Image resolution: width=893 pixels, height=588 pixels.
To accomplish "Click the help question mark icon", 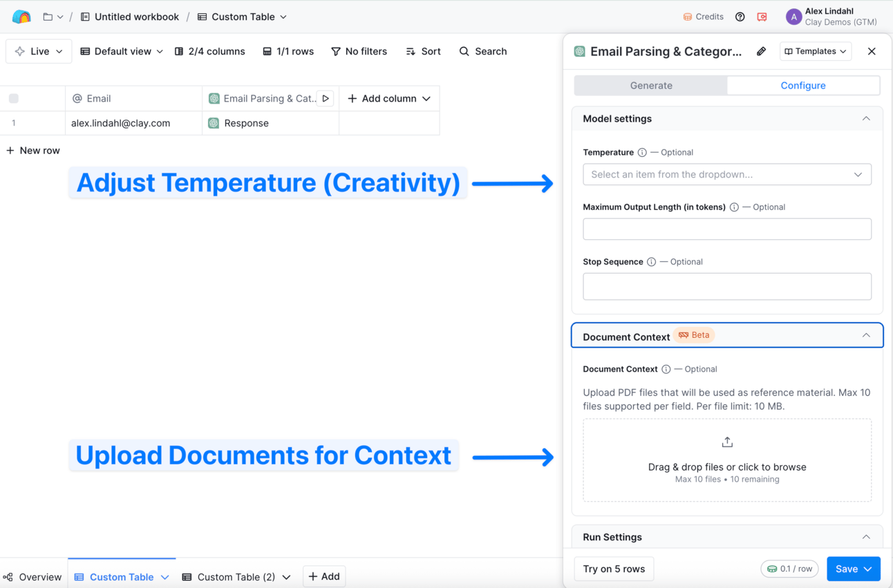I will pos(740,17).
